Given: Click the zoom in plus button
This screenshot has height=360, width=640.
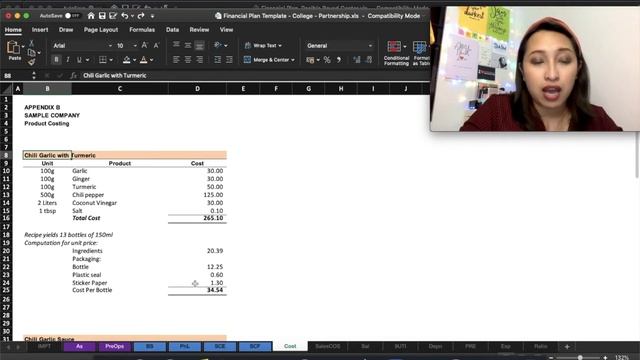Looking at the screenshot, I should [x=605, y=358].
